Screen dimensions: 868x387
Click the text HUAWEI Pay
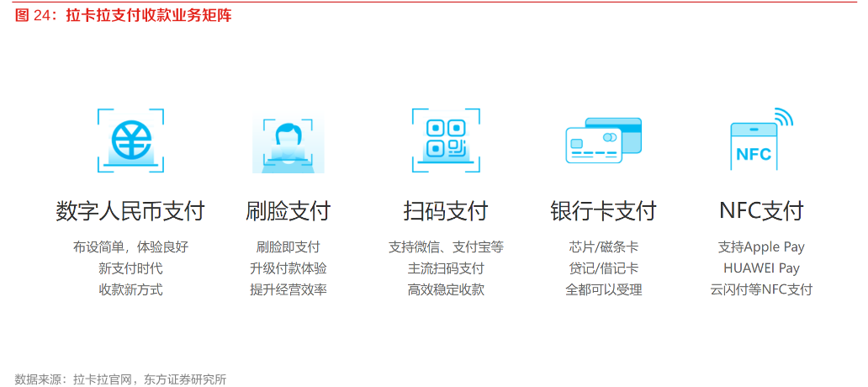tap(761, 268)
